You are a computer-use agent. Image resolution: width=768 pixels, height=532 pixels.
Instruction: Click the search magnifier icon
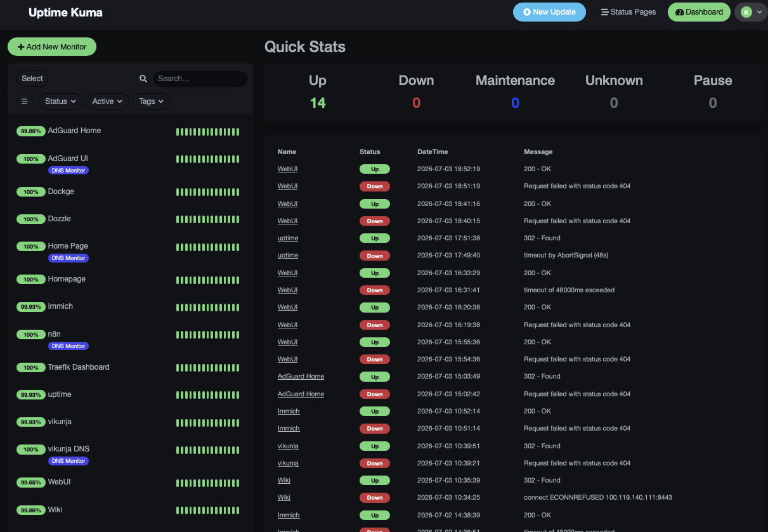coord(143,79)
